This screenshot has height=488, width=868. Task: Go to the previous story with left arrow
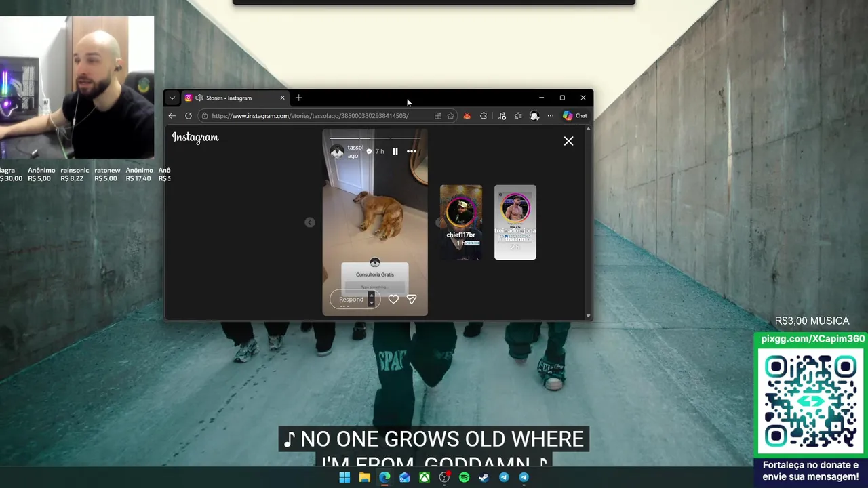(310, 222)
